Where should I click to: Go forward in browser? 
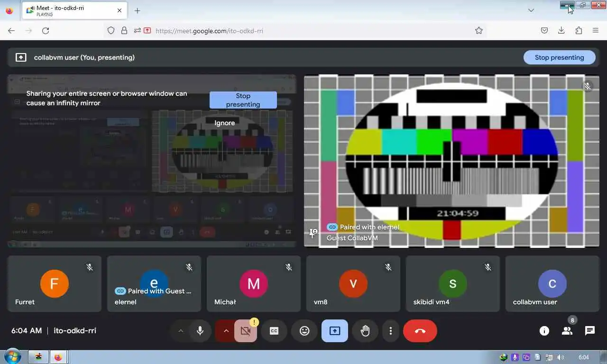pos(28,31)
